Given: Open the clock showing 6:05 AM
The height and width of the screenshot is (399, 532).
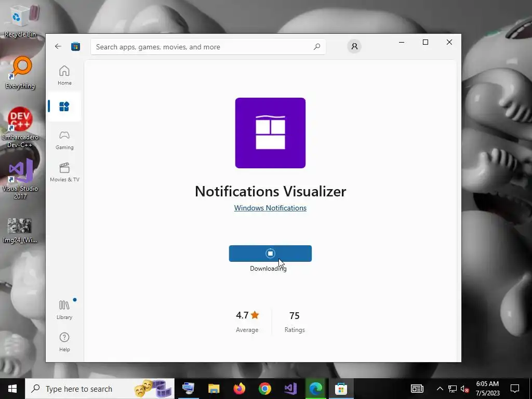Looking at the screenshot, I should pyautogui.click(x=487, y=389).
